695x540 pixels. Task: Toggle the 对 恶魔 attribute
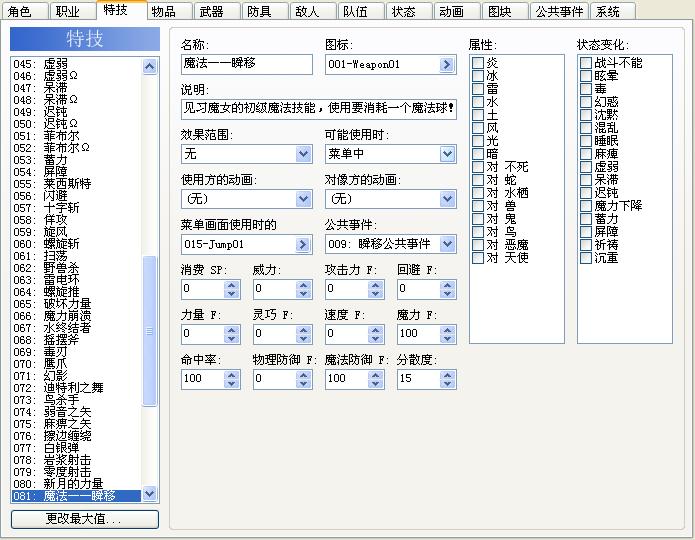pyautogui.click(x=478, y=245)
